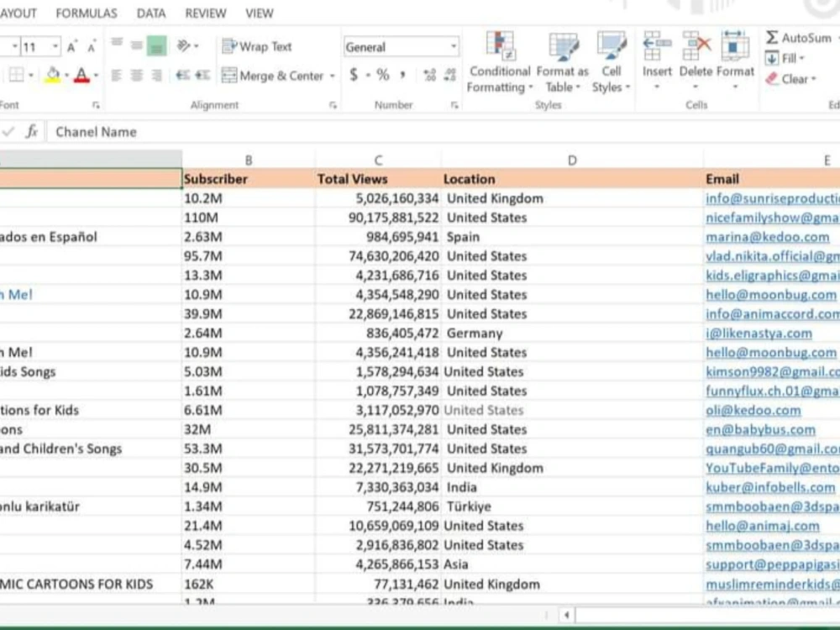The height and width of the screenshot is (630, 840).
Task: Click the text orientation icon
Action: (x=184, y=46)
